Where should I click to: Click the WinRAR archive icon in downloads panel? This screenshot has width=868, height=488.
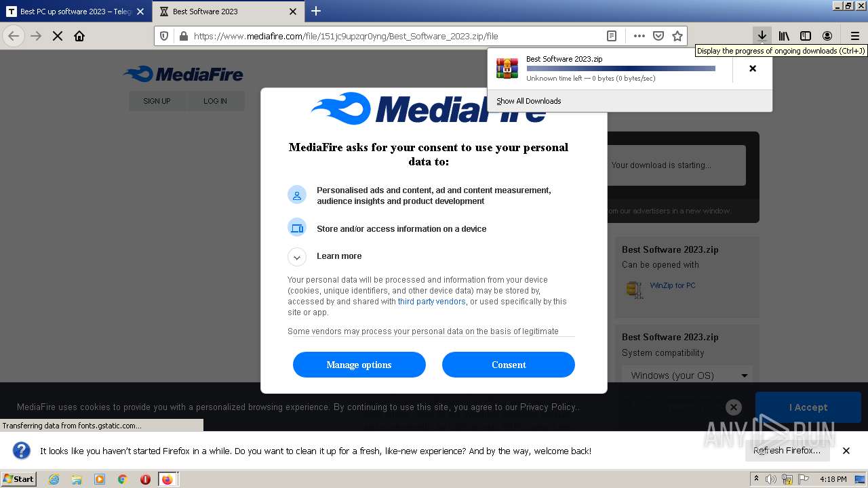(507, 68)
